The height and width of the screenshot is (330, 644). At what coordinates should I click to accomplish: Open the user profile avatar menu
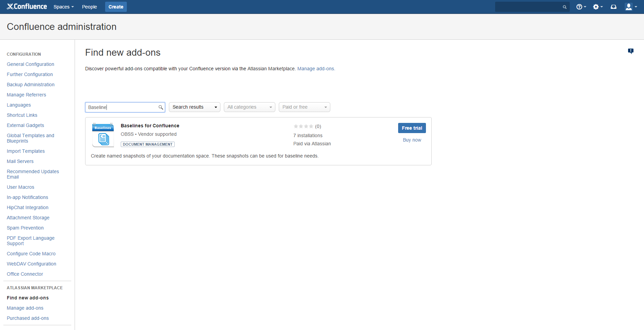point(630,7)
